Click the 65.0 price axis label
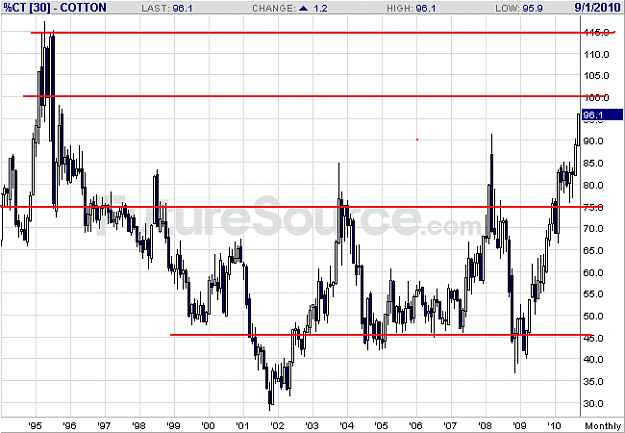625x433 pixels. click(596, 251)
